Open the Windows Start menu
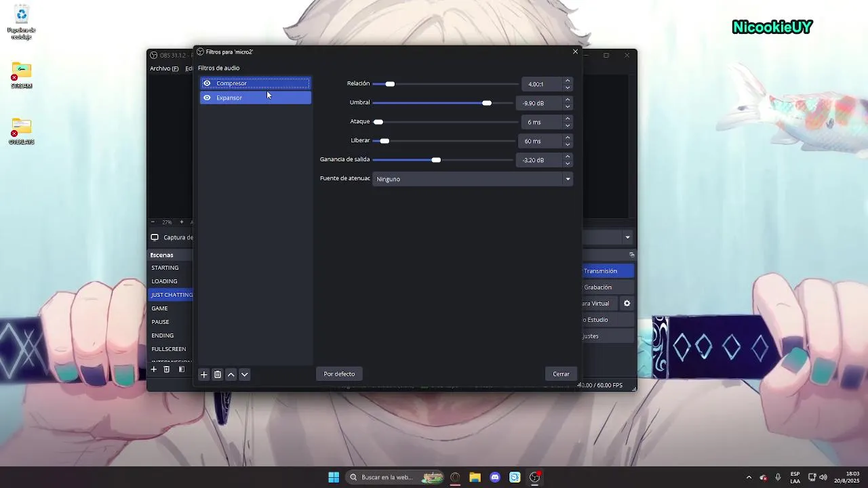The height and width of the screenshot is (488, 868). 334,477
